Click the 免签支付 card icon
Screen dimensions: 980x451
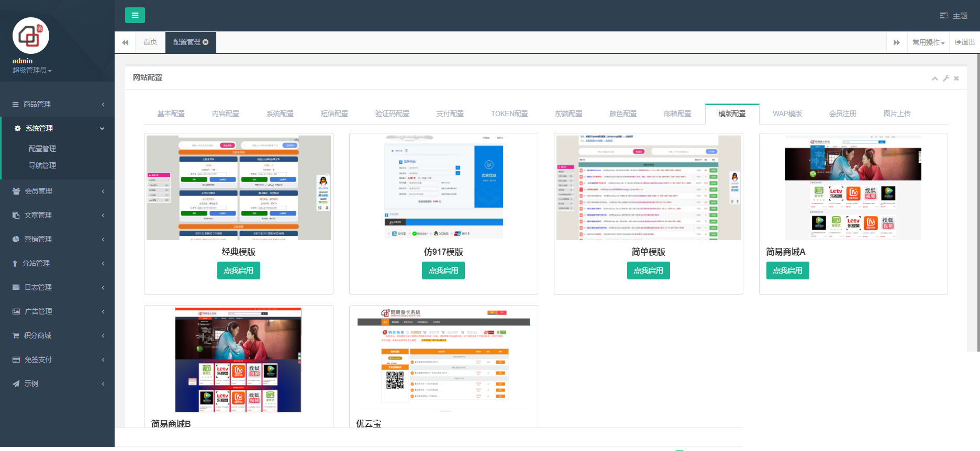click(16, 359)
